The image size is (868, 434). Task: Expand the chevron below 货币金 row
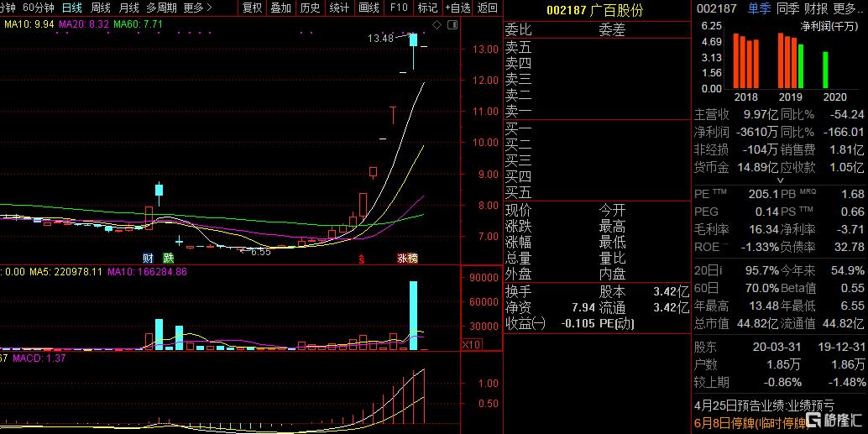(x=781, y=180)
